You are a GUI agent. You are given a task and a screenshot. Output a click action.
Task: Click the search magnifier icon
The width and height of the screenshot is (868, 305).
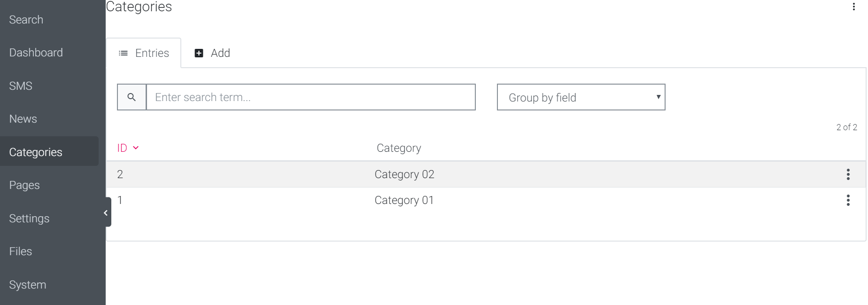tap(132, 97)
